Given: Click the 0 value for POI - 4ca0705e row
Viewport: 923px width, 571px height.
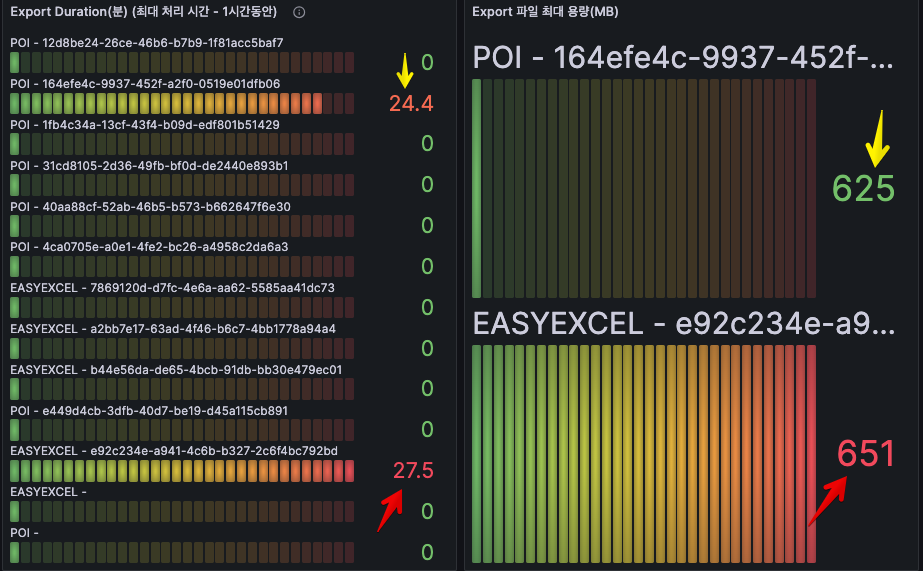Looking at the screenshot, I should [427, 267].
